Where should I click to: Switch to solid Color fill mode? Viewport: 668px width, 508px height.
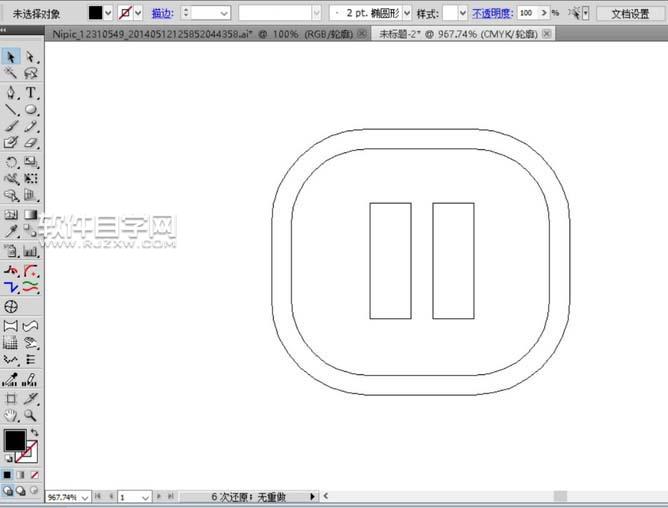7,474
